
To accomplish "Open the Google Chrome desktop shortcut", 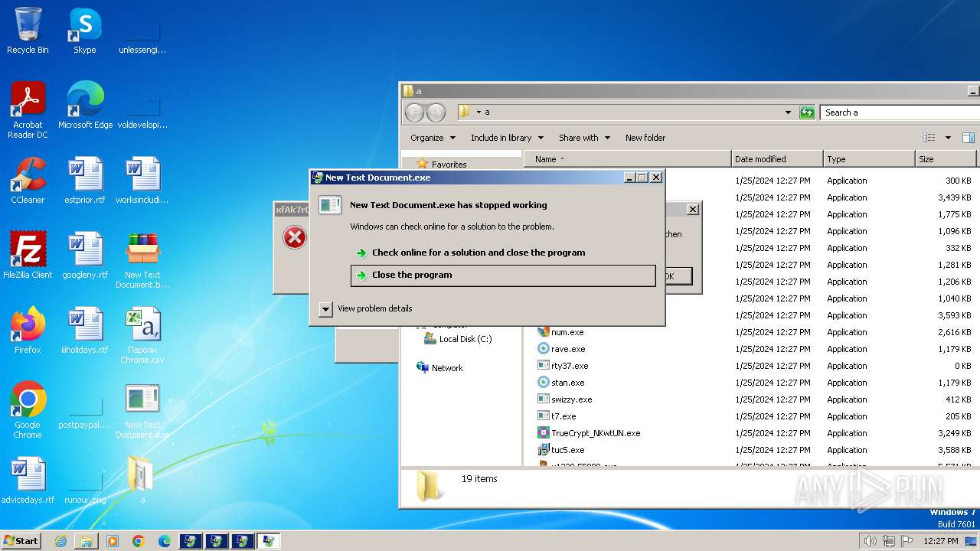I will point(28,409).
